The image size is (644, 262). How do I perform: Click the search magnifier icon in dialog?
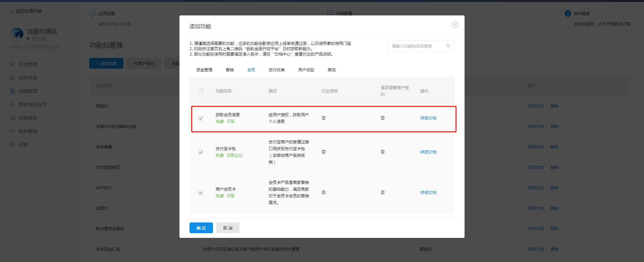coord(448,46)
